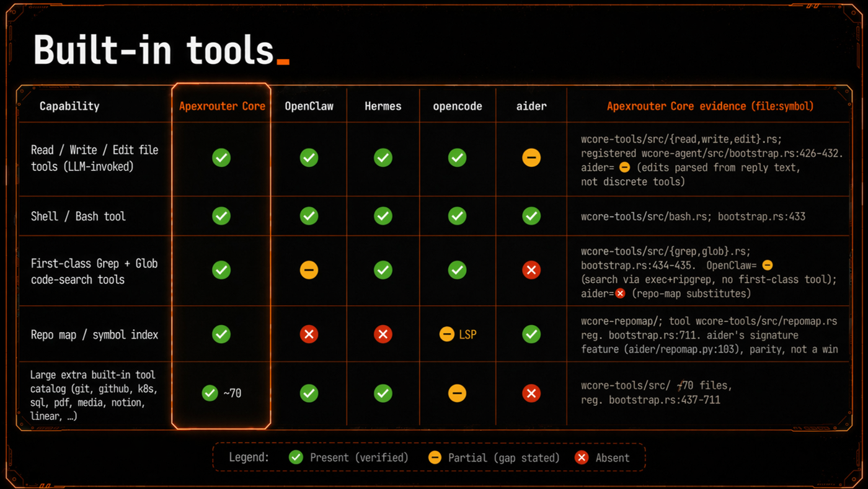Click OpenClaw checkmark in Read/Write/Edit row

[309, 158]
